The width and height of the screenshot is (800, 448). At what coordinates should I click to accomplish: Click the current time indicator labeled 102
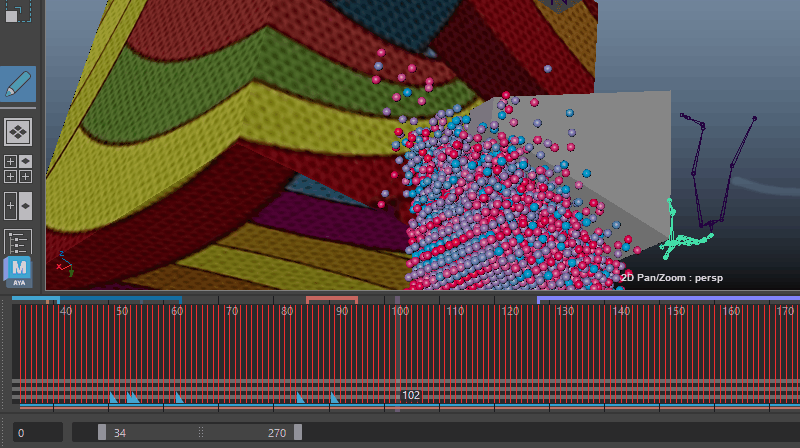pyautogui.click(x=411, y=395)
